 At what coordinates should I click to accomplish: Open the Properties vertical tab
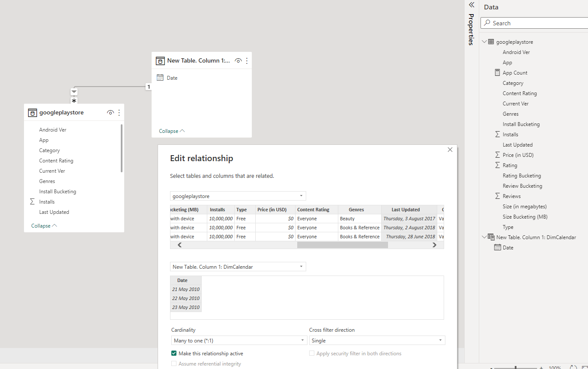point(471,29)
